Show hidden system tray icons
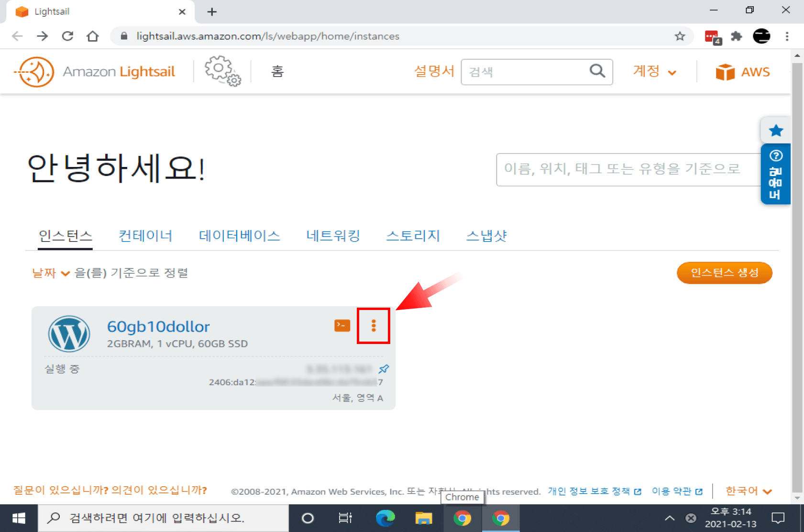804x532 pixels. tap(670, 518)
